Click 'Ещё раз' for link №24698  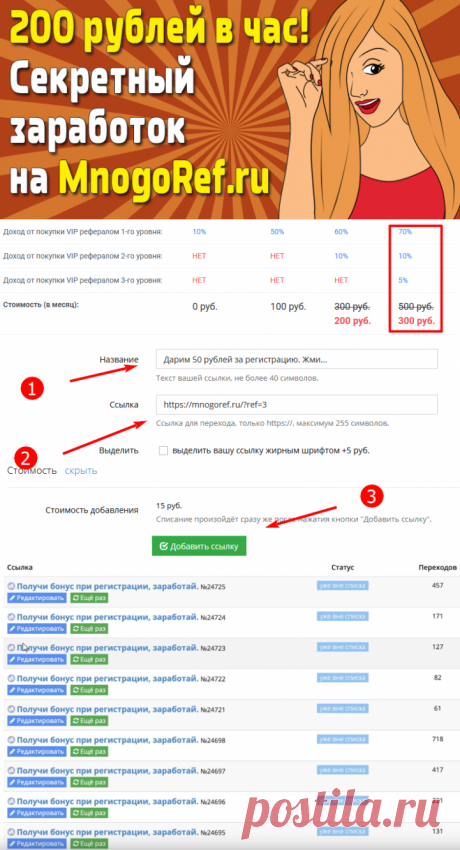point(89,751)
